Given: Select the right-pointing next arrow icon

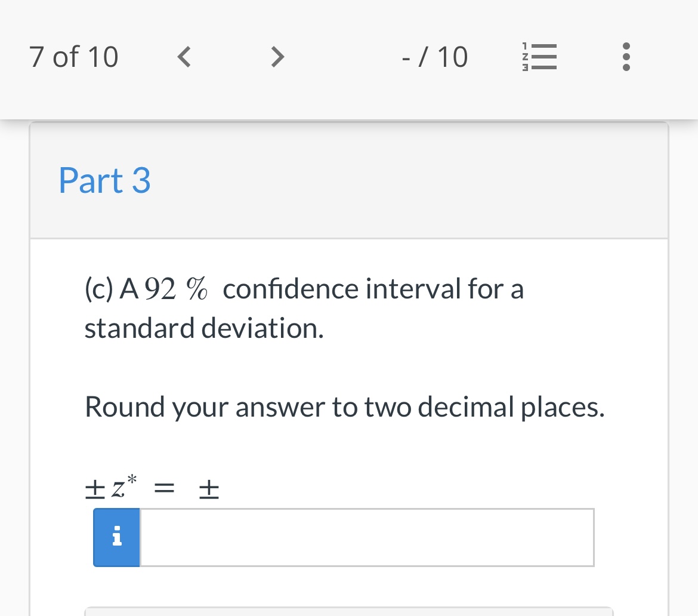Looking at the screenshot, I should pos(277,57).
